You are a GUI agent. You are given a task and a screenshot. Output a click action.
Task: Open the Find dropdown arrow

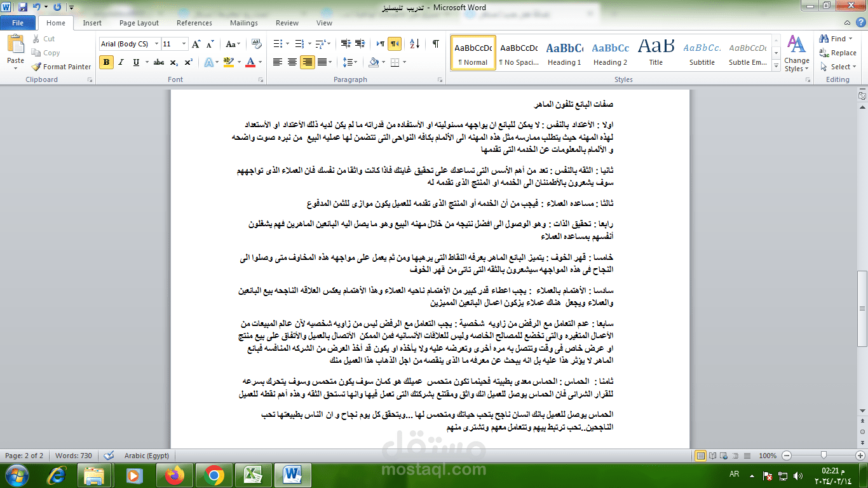coord(851,39)
